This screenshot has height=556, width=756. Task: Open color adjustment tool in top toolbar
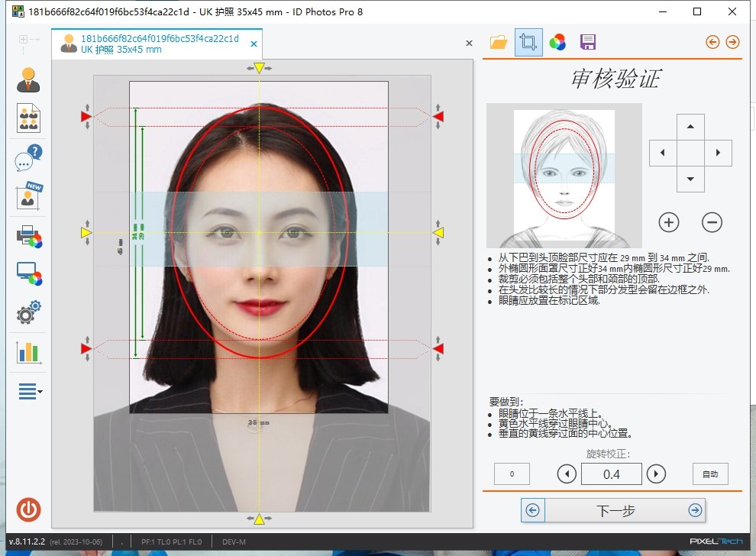click(x=558, y=42)
